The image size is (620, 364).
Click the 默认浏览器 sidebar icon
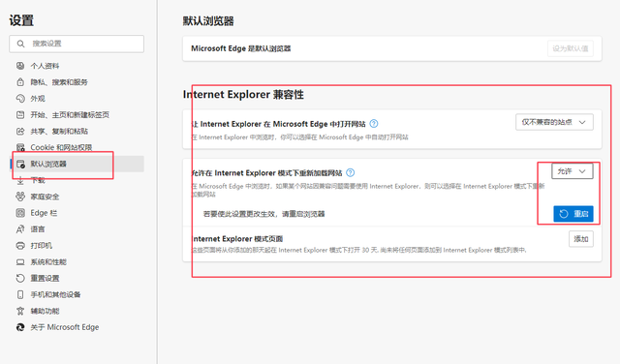[x=20, y=164]
